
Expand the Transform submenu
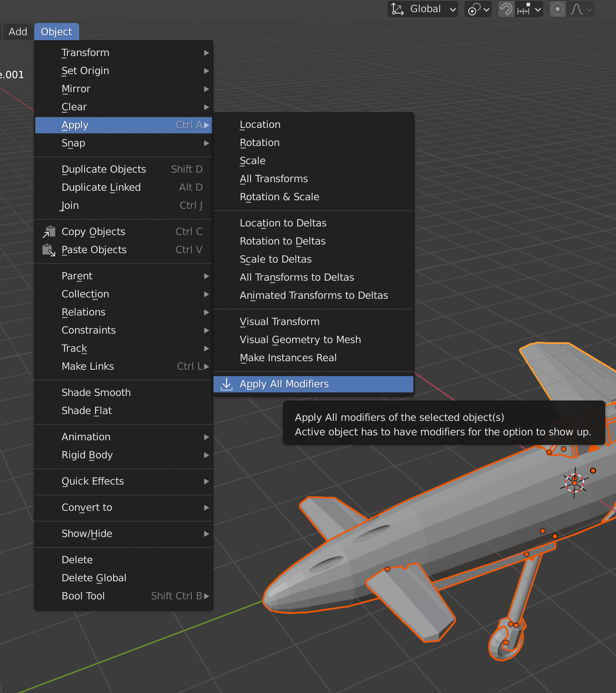(123, 53)
